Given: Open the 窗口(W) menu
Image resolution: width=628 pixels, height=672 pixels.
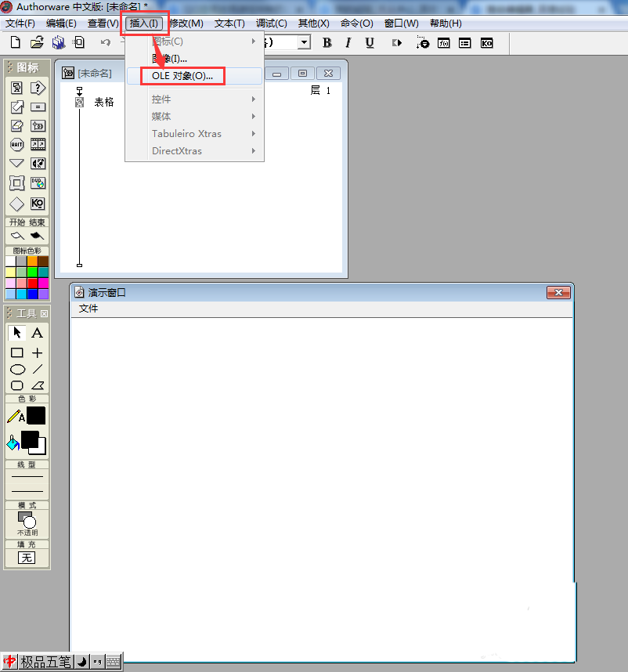Looking at the screenshot, I should pos(401,23).
